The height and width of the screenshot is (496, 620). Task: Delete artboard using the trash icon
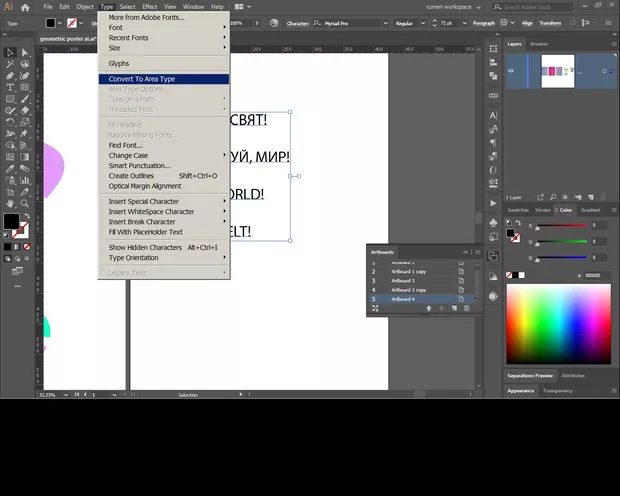coord(466,308)
